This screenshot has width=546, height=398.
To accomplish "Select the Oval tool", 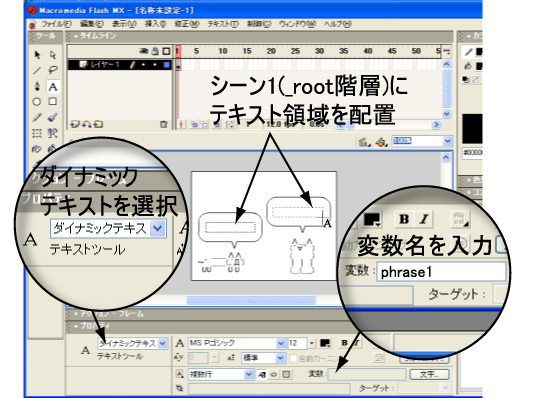I will (37, 102).
